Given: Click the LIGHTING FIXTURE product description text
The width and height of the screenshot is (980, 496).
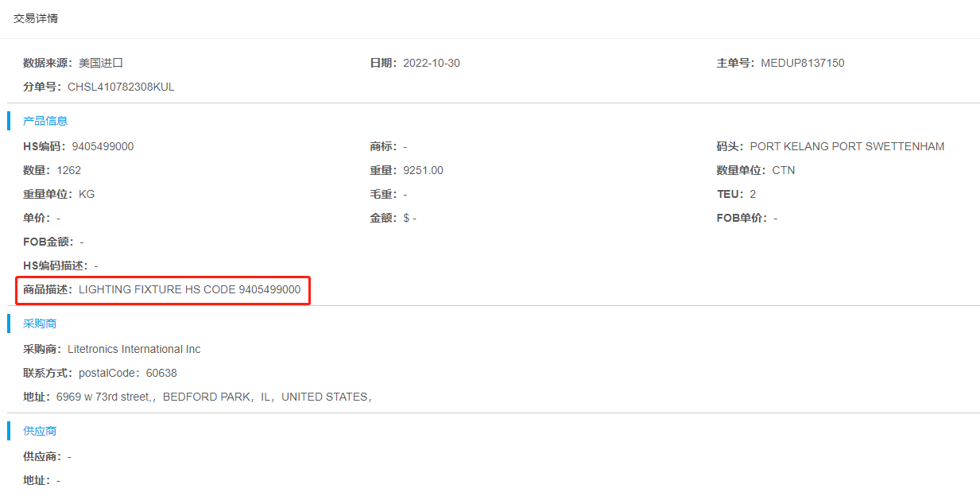Looking at the screenshot, I should pos(189,289).
